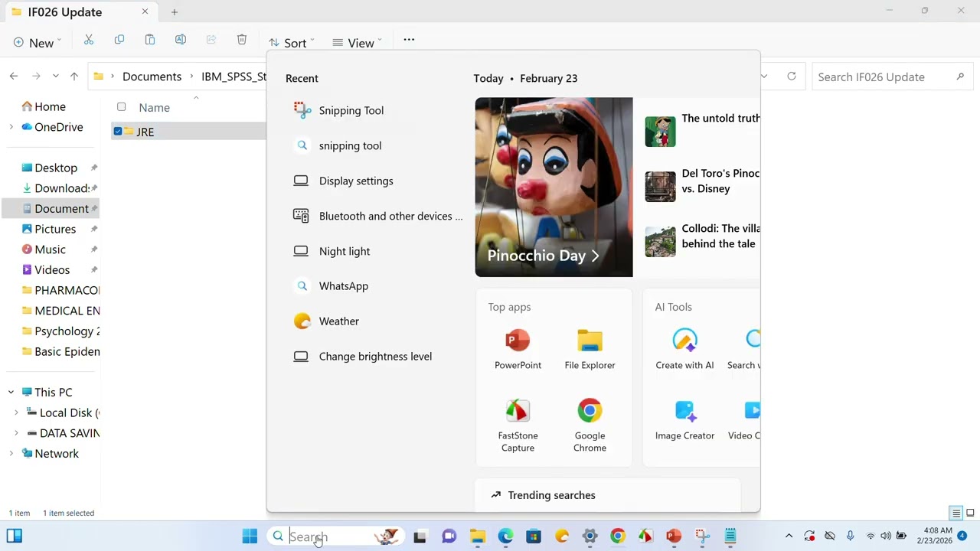Viewport: 980px width, 551px height.
Task: Launch Google Chrome from Top apps
Action: pos(590,425)
